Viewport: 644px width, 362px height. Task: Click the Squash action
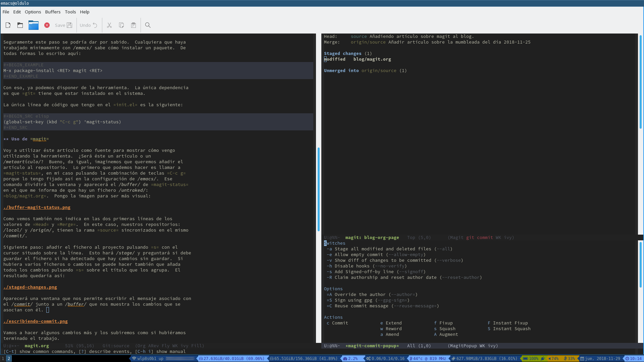(x=445, y=329)
